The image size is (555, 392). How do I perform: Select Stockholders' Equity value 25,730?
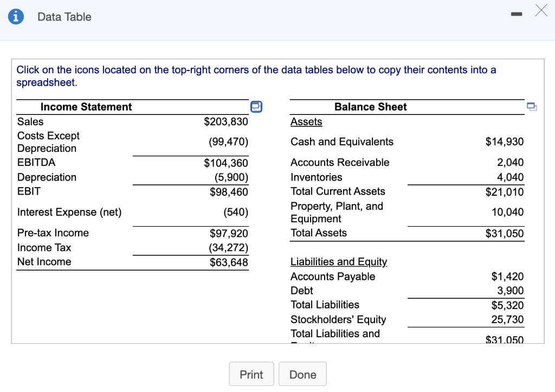click(x=507, y=319)
